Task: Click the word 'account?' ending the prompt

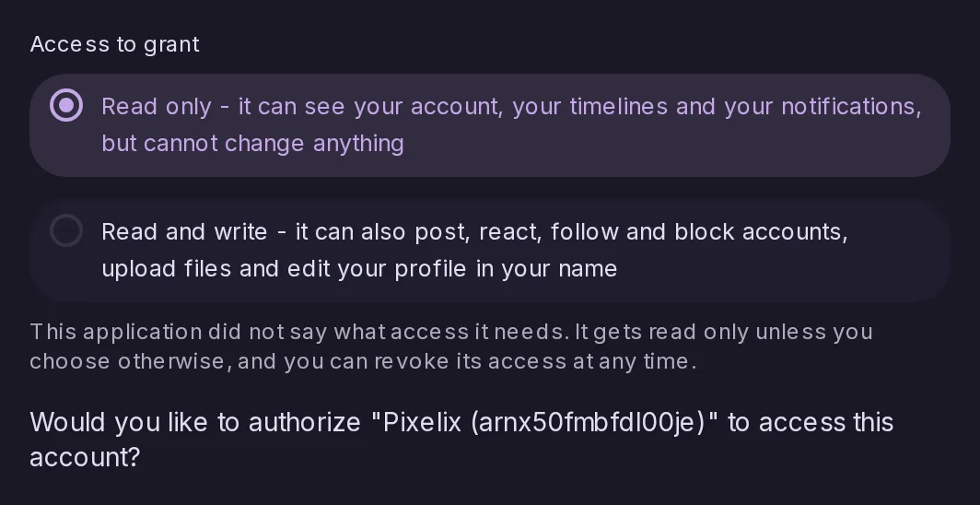Action: 85,457
